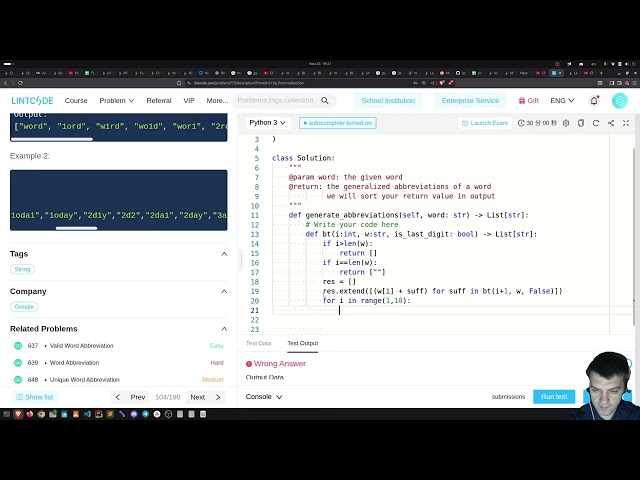
Task: Open JetBrains IDE icon in the taskbar
Action: pos(99,414)
